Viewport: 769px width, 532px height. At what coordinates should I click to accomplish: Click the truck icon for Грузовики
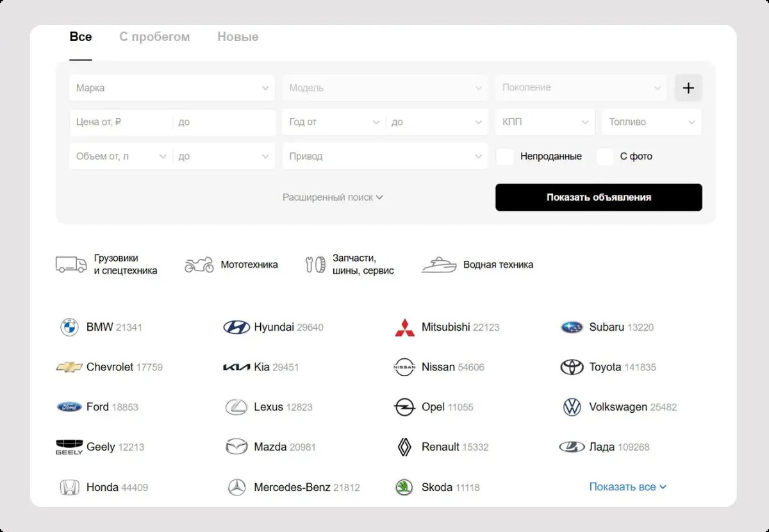click(x=71, y=264)
